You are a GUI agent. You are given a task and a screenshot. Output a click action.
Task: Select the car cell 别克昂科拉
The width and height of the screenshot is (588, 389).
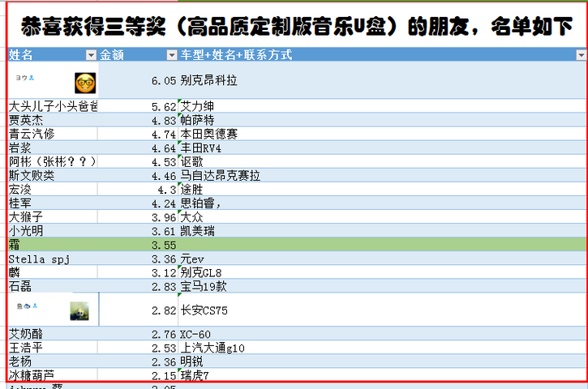click(383, 80)
